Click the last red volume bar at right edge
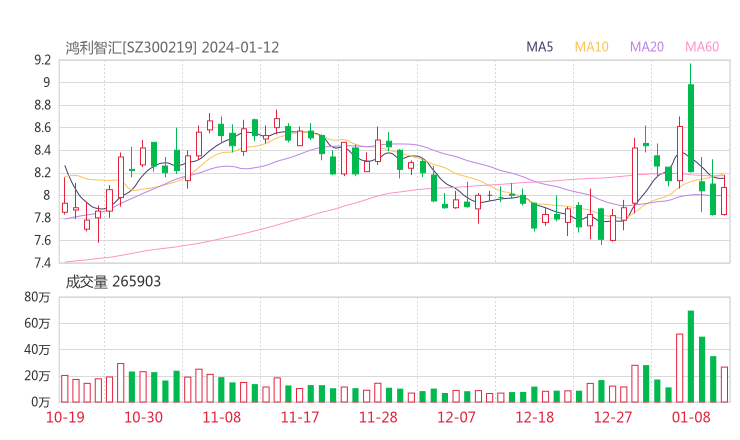The image size is (740, 440). point(724,385)
